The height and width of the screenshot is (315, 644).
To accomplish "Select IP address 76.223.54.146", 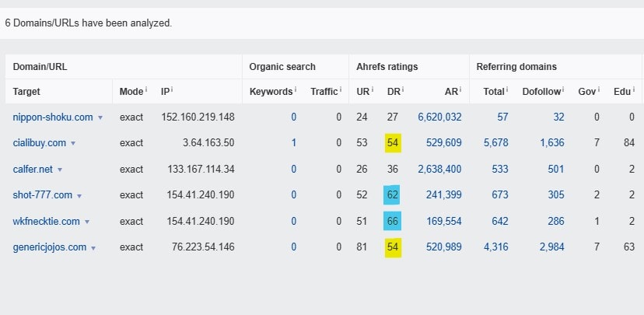I will (x=203, y=247).
